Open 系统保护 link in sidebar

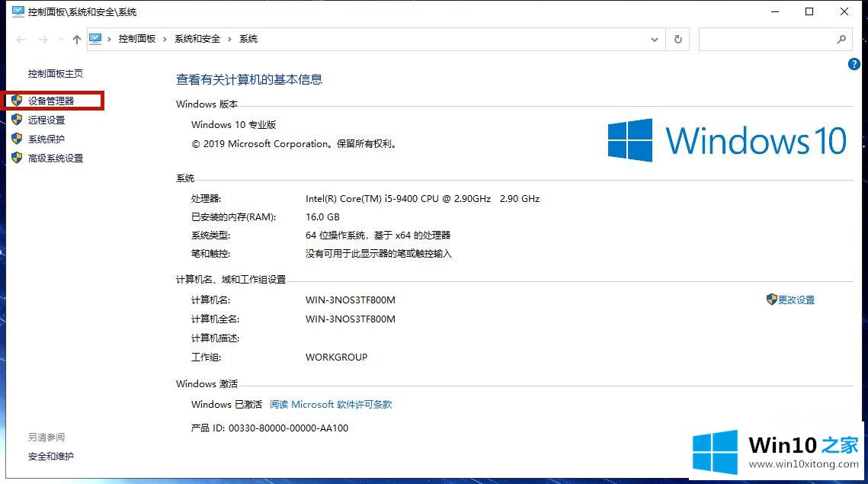click(x=46, y=139)
